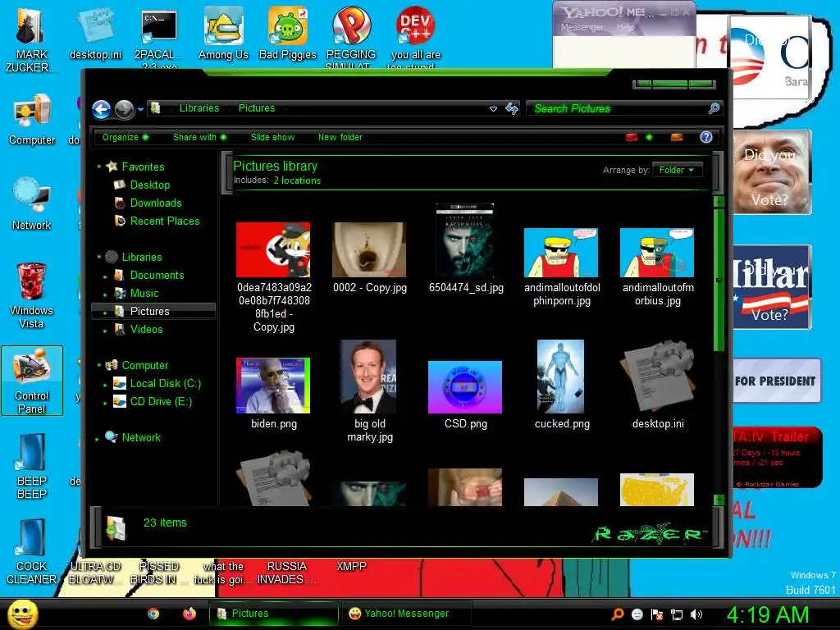Image resolution: width=840 pixels, height=630 pixels.
Task: Click the big old marky.jpg filename
Action: click(x=370, y=430)
